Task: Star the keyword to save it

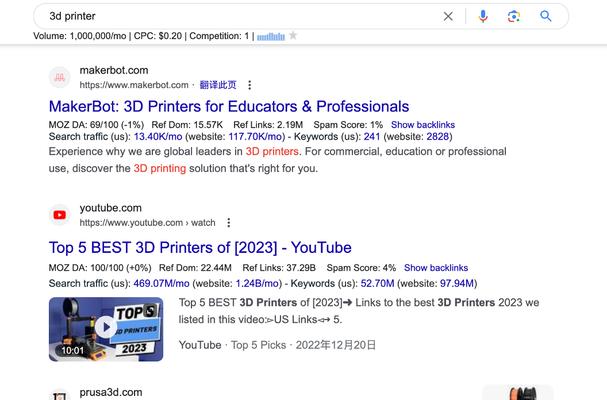Action: 293,36
